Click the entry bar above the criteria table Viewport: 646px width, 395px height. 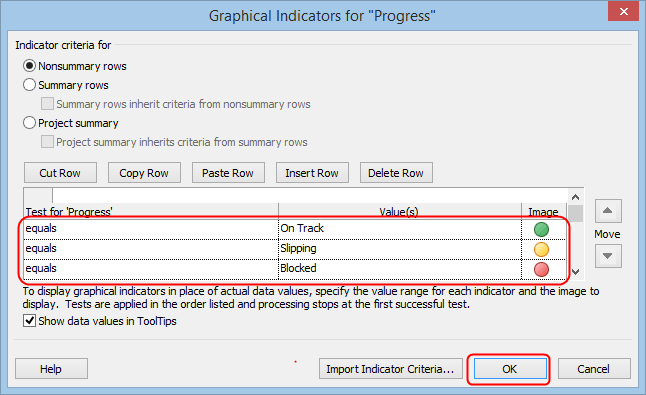310,195
